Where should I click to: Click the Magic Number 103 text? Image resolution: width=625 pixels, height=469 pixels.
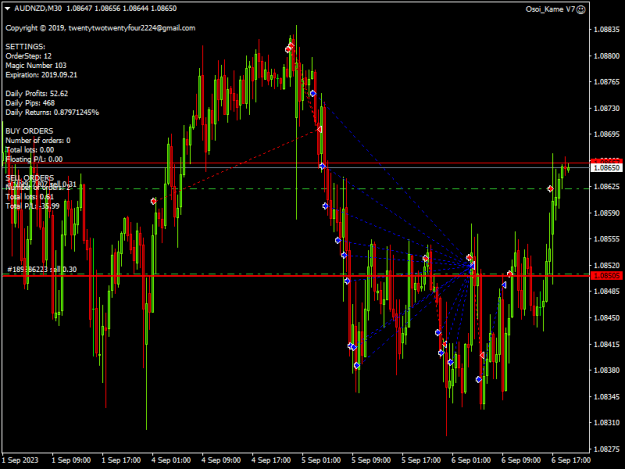coord(36,65)
